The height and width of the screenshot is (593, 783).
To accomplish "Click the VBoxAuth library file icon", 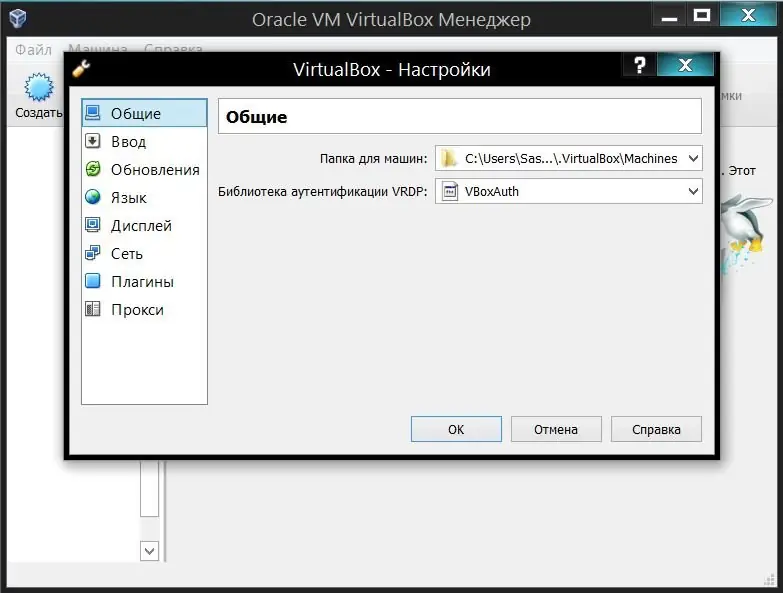I will coord(450,191).
